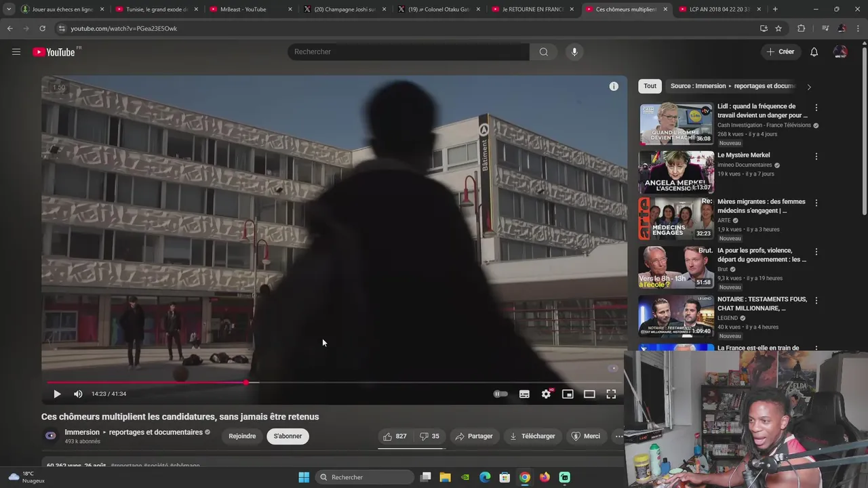The image size is (868, 488).
Task: Click the Créer button
Action: (781, 52)
